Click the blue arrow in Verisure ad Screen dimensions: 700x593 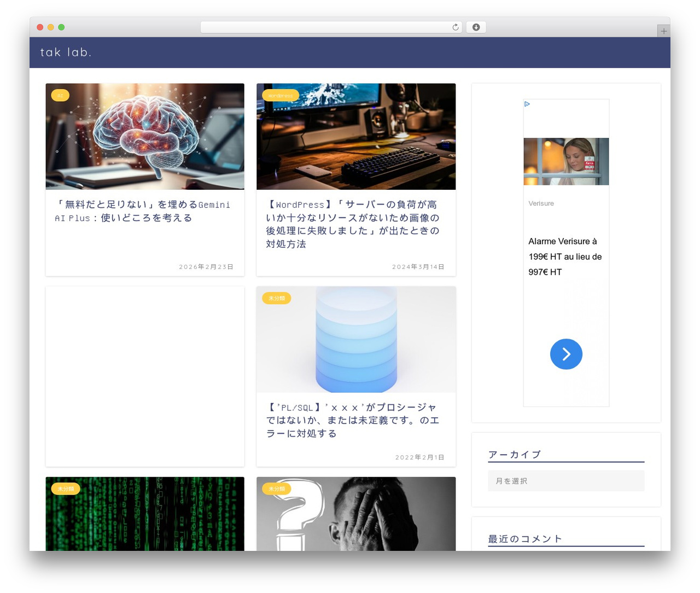[566, 354]
